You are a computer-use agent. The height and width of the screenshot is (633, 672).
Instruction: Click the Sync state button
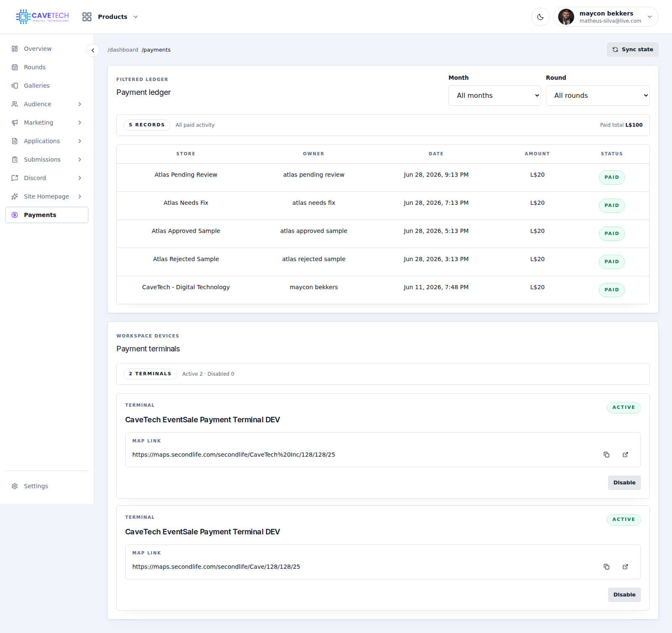pyautogui.click(x=633, y=50)
